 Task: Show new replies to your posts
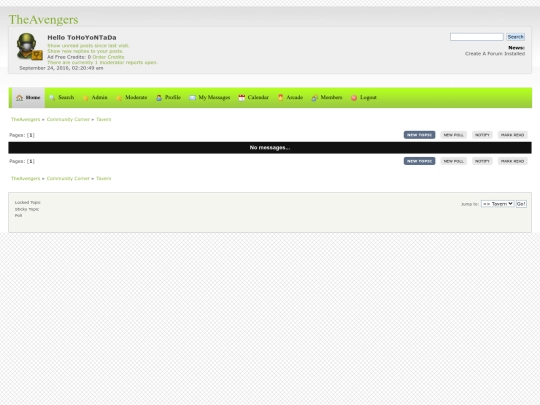coord(85,51)
